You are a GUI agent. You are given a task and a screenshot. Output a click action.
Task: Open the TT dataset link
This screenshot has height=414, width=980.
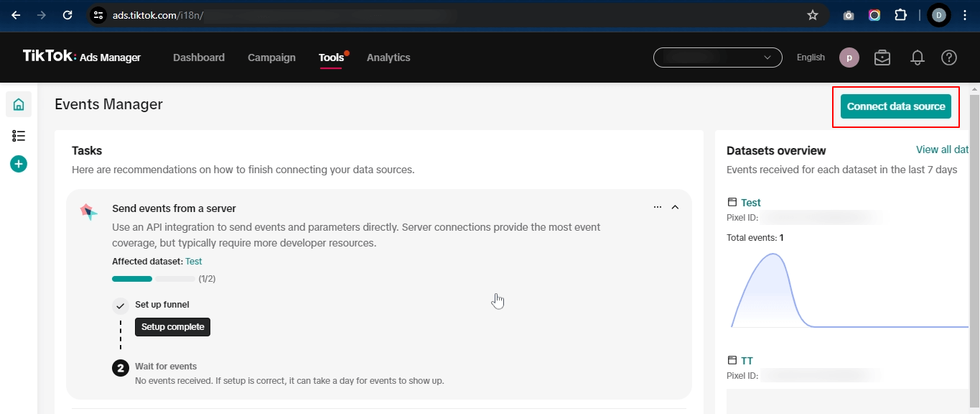(747, 361)
